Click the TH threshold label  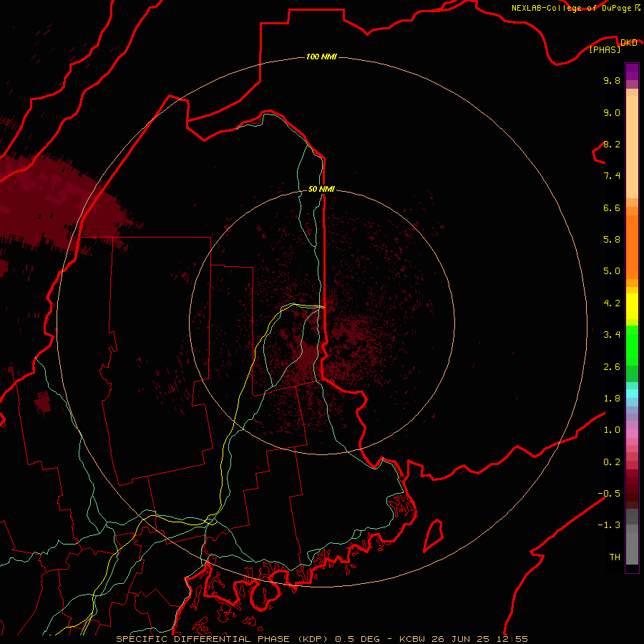[615, 557]
